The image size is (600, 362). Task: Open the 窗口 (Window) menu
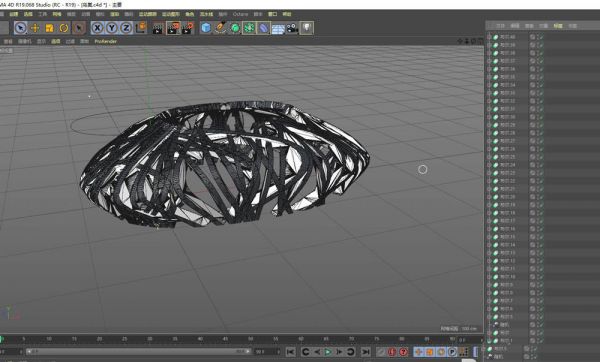click(272, 14)
